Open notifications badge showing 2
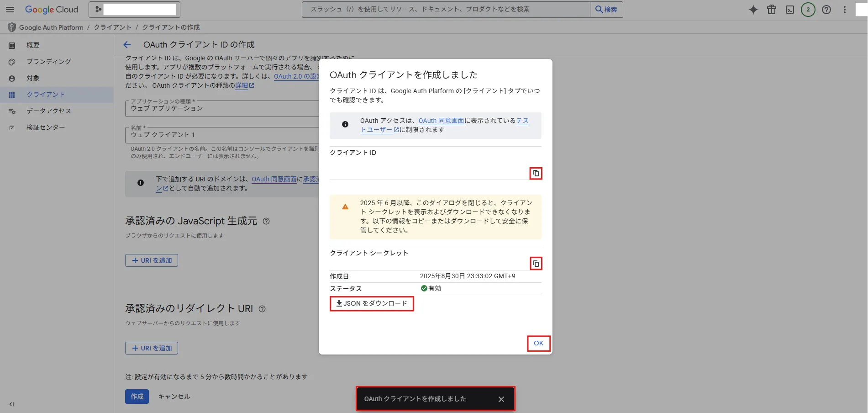 808,10
